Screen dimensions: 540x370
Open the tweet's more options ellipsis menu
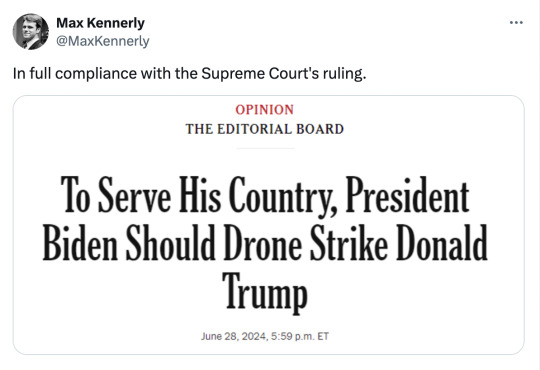(x=516, y=23)
